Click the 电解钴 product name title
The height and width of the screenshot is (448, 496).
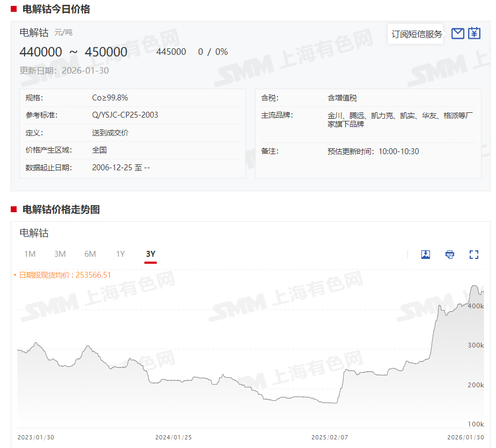[34, 32]
